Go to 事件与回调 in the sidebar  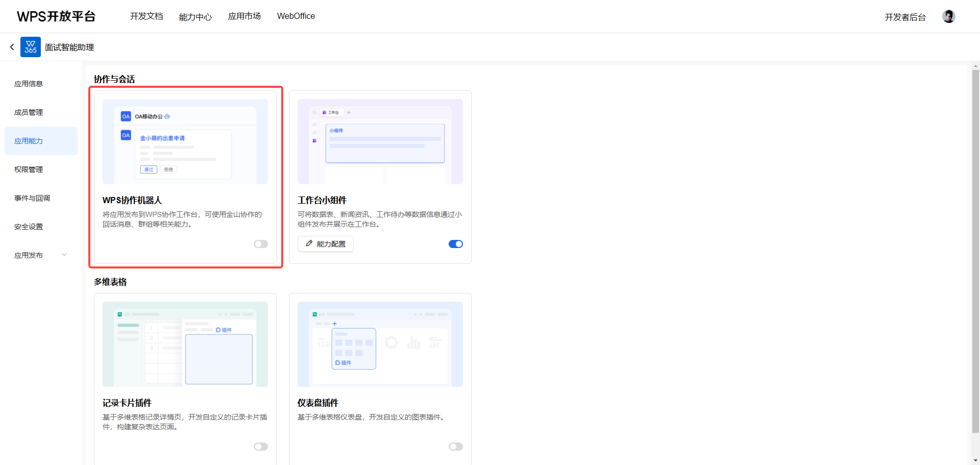(x=41, y=198)
